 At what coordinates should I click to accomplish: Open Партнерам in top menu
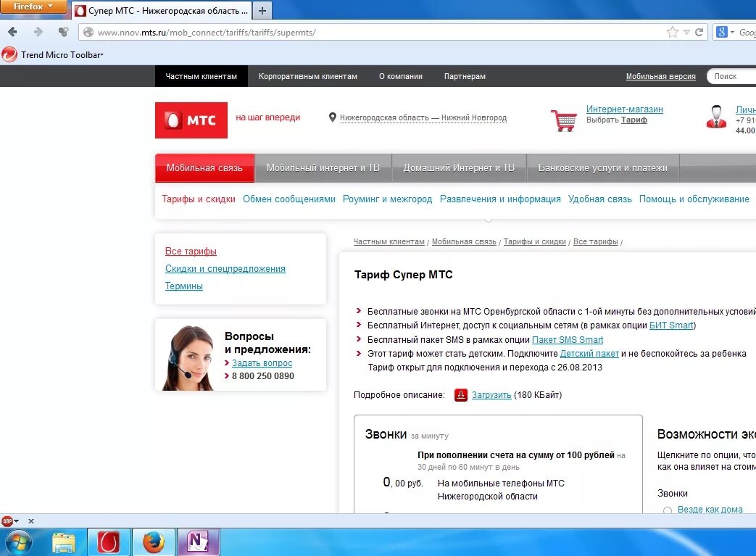(x=465, y=76)
